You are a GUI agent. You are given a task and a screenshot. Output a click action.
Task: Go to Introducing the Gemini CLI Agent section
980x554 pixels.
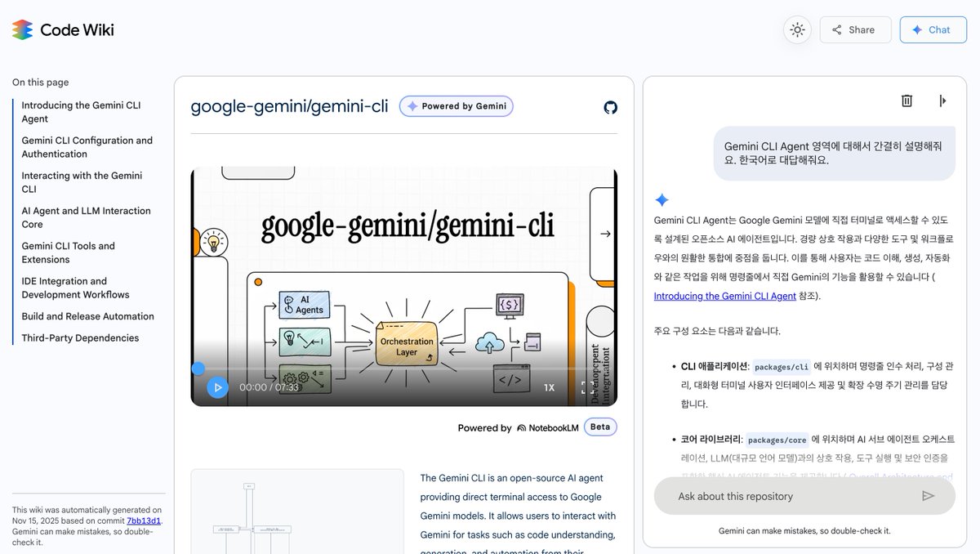(x=81, y=112)
